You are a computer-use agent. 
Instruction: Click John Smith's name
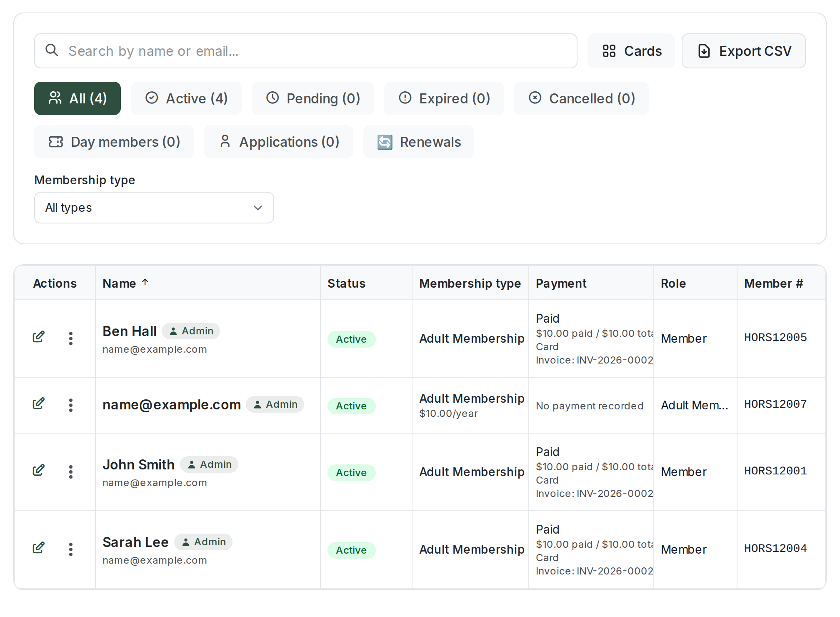[138, 464]
